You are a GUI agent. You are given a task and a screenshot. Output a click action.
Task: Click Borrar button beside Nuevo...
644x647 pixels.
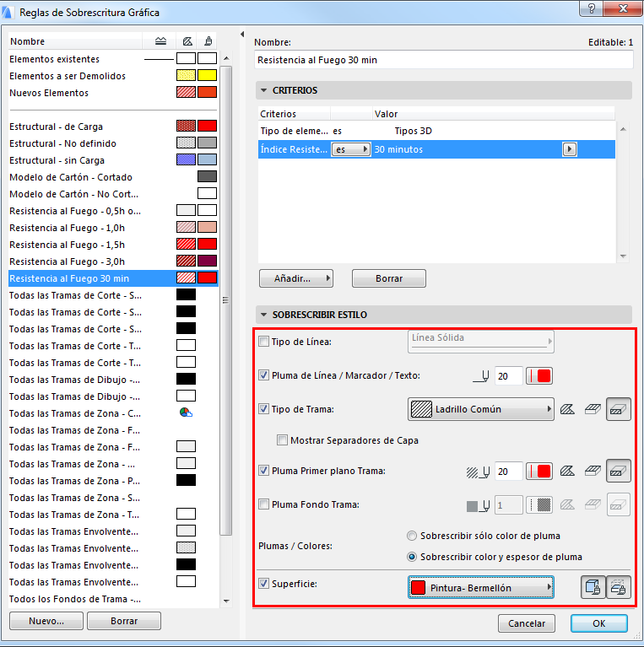click(x=124, y=621)
